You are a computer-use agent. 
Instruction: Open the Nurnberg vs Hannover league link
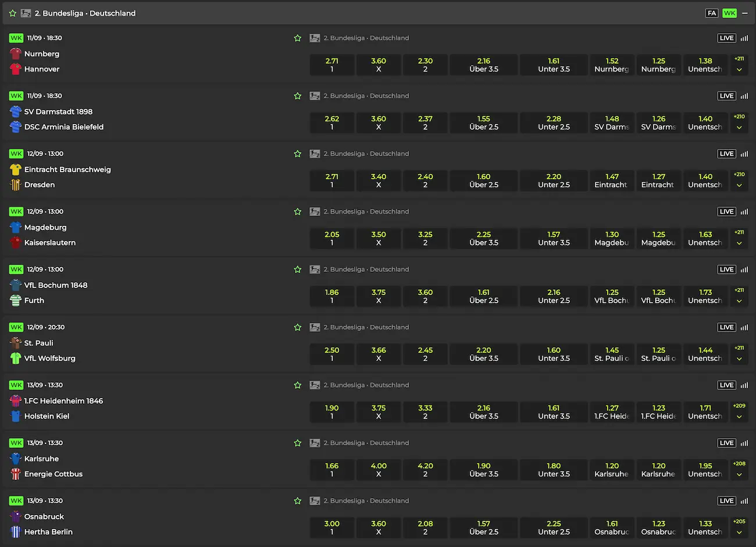366,38
